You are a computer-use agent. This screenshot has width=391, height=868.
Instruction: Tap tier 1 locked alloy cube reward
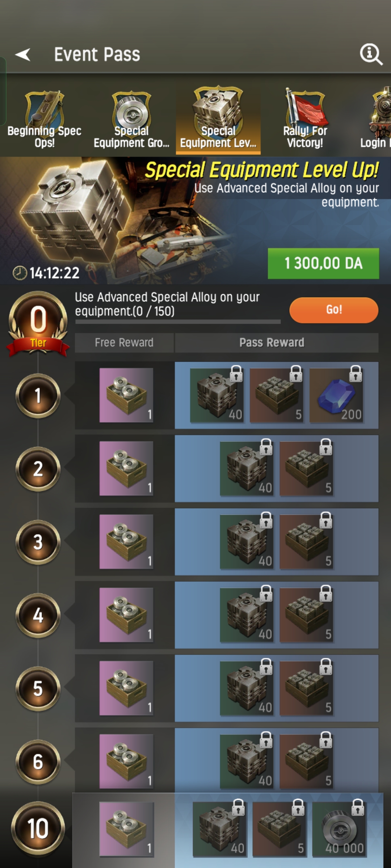point(217,395)
